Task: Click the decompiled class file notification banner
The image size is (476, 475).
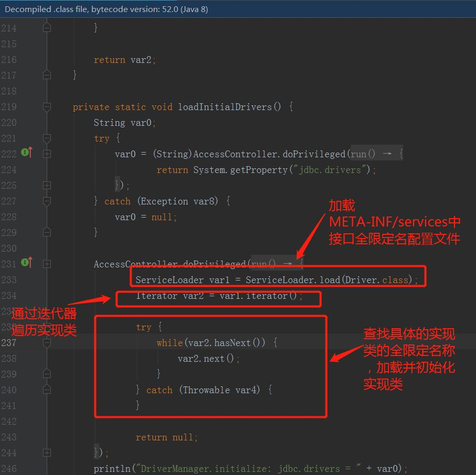Action: pos(105,9)
